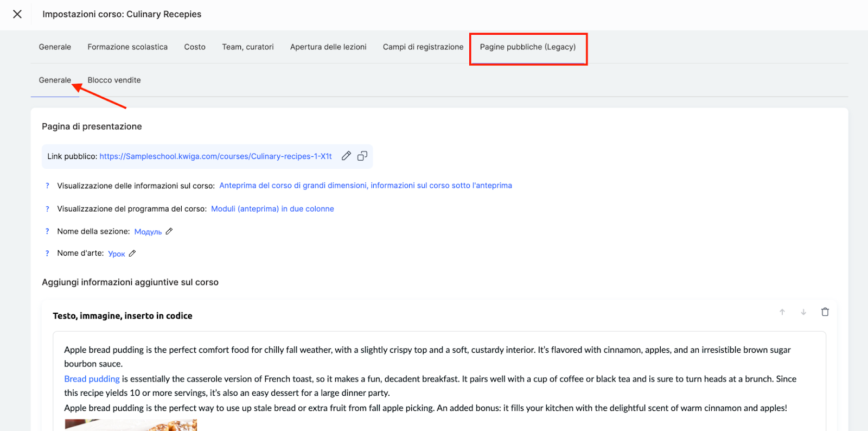
Task: Open the Pagine pubbliche (Legacy) tab
Action: pos(527,47)
